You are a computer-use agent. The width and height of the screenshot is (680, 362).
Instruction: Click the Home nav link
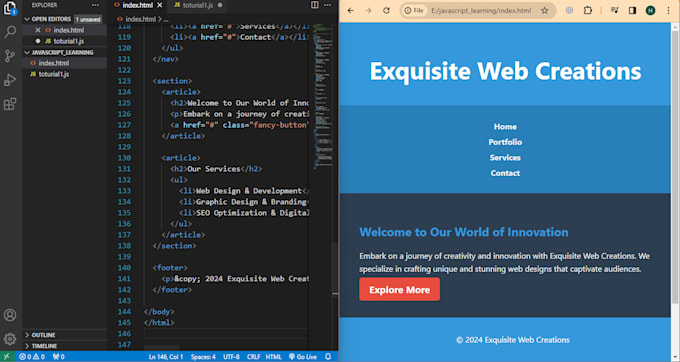tap(505, 127)
